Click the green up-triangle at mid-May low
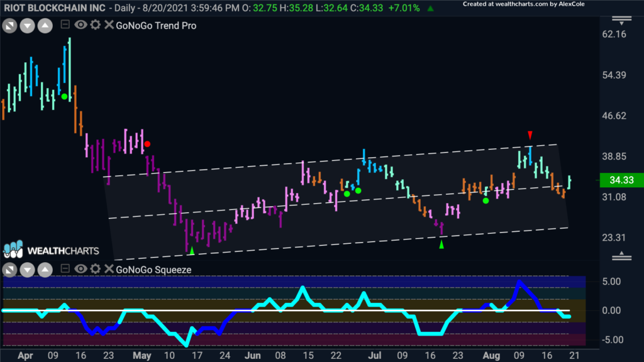Viewport: 644px width, 362px height. [192, 250]
